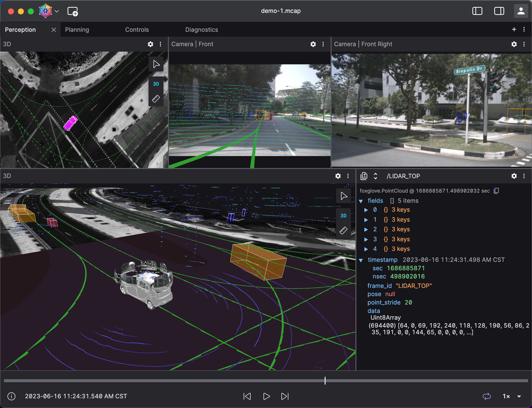
Task: Open playback info icon at bottom left
Action: pyautogui.click(x=11, y=396)
